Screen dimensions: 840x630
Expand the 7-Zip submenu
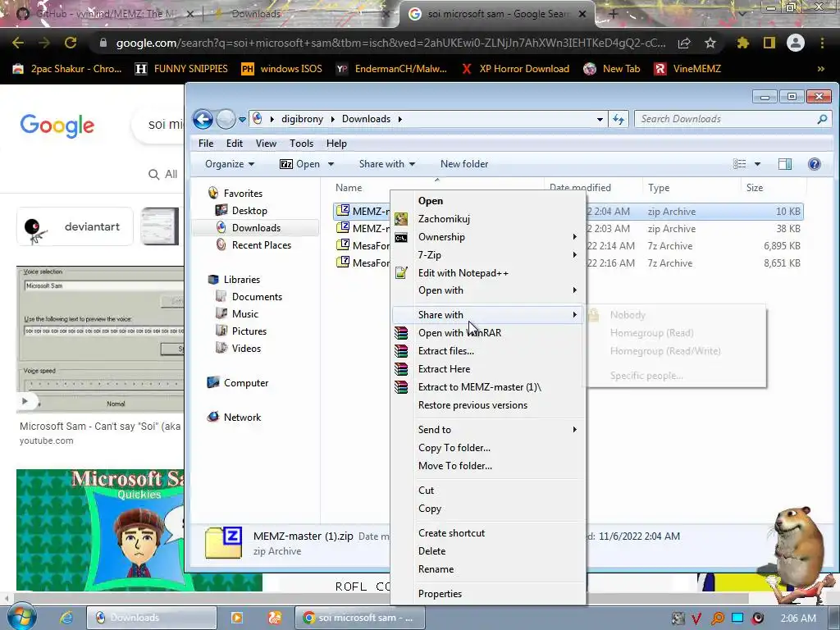click(x=487, y=255)
